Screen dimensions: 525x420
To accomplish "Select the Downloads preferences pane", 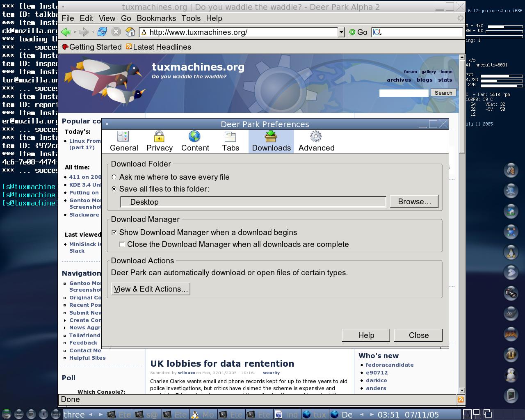I will pos(271,142).
